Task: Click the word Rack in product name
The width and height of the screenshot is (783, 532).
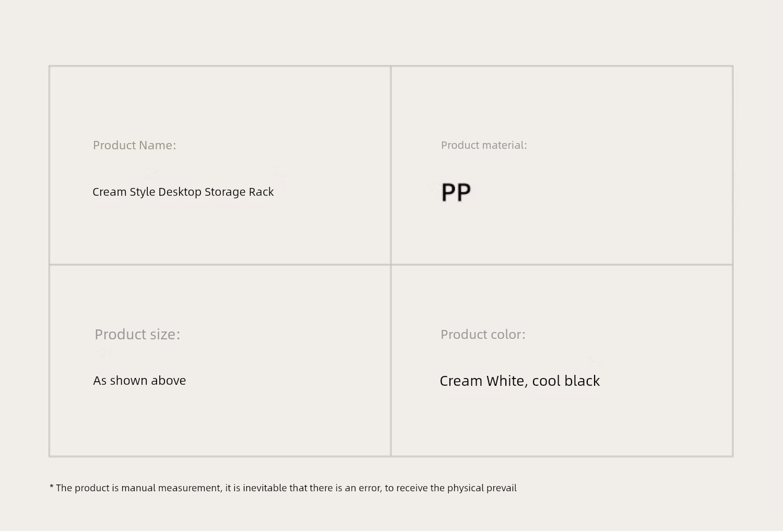Action: pos(261,192)
